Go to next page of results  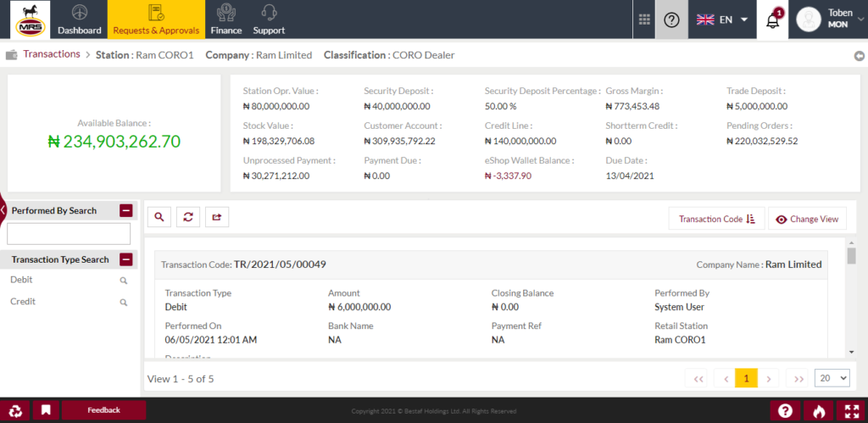pyautogui.click(x=768, y=379)
